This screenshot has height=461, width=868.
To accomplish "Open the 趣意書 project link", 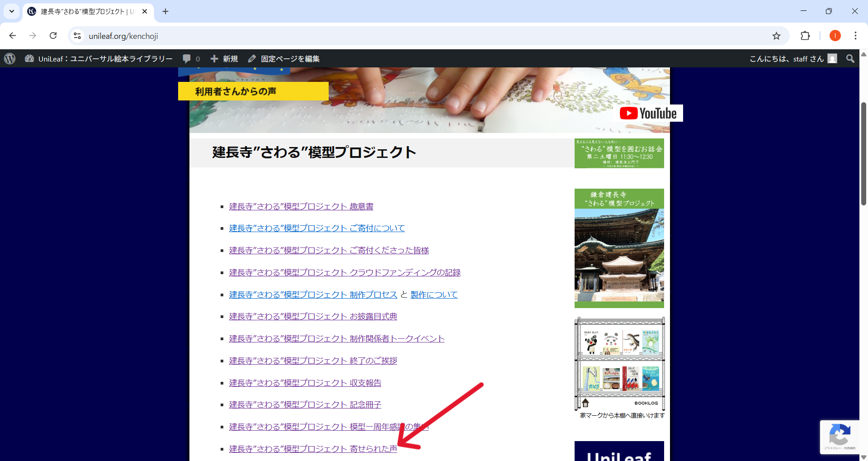I will (301, 207).
